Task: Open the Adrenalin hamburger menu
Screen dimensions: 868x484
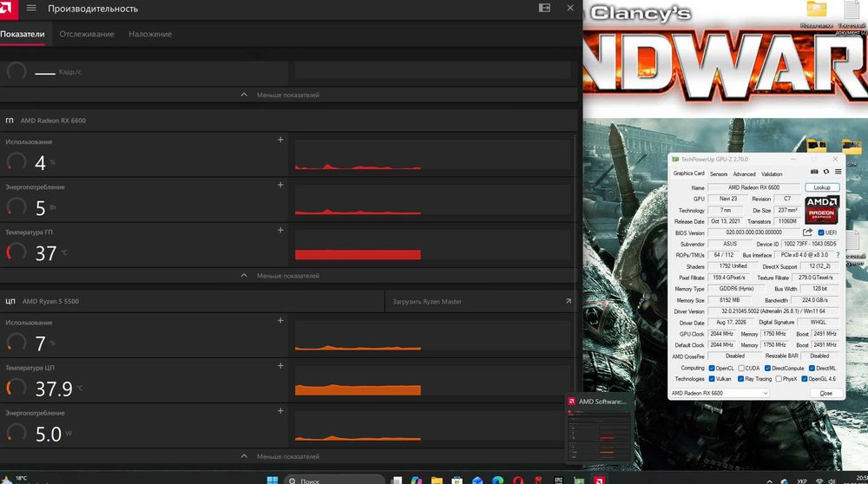Action: [x=31, y=9]
